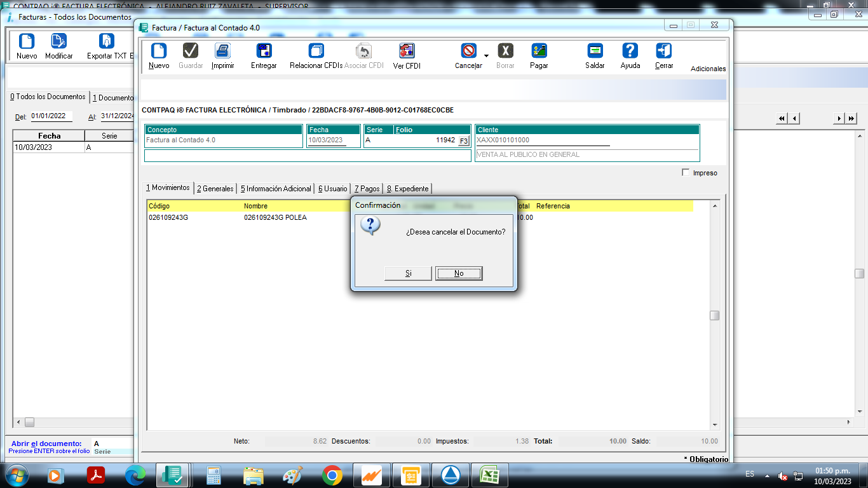Image resolution: width=868 pixels, height=488 pixels.
Task: Open Paint from the taskbar
Action: [x=293, y=475]
